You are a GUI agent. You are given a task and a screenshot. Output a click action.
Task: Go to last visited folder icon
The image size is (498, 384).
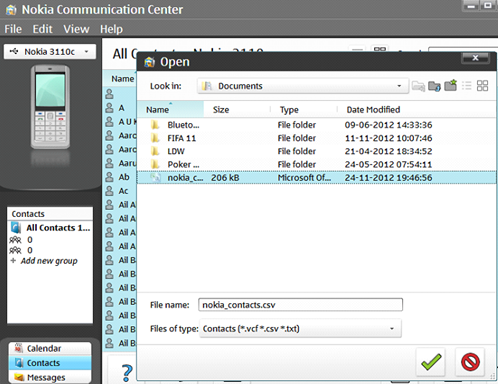(x=418, y=86)
